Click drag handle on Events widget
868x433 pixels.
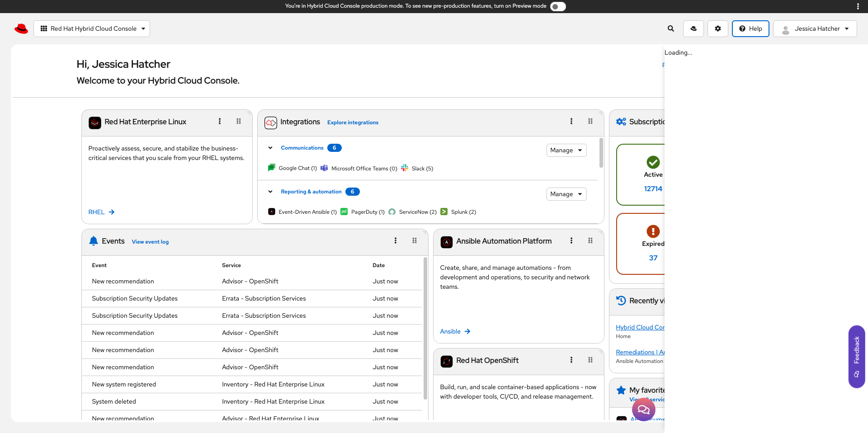[415, 240]
